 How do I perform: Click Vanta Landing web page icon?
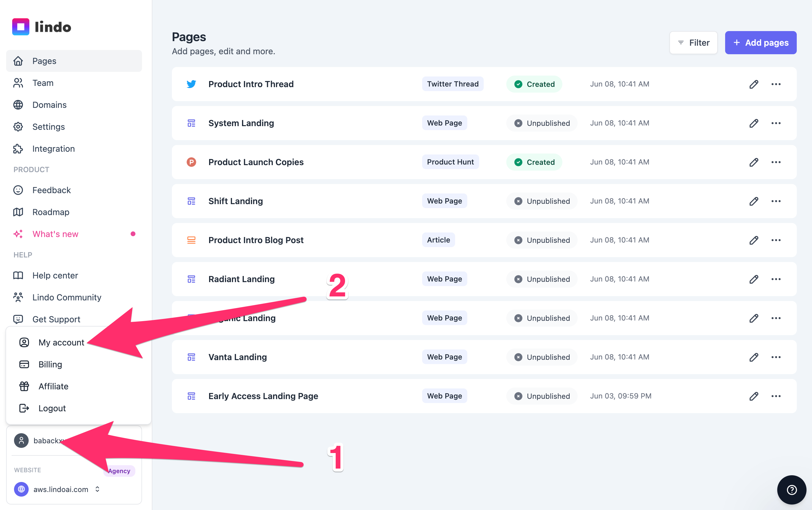191,357
